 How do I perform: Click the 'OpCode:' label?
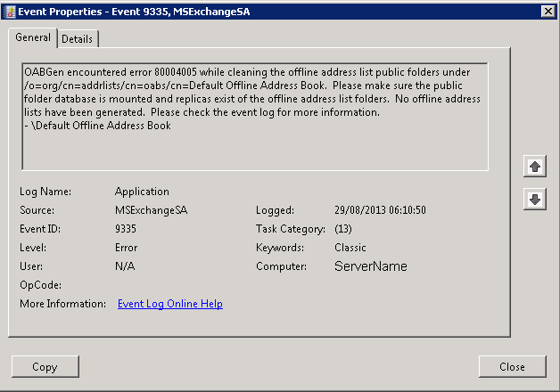pyautogui.click(x=40, y=285)
